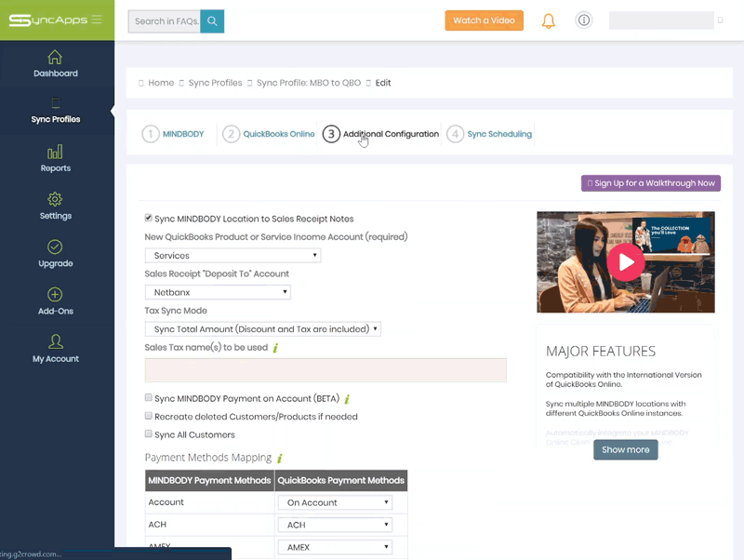
Task: Open My Account person icon
Action: pos(56,341)
